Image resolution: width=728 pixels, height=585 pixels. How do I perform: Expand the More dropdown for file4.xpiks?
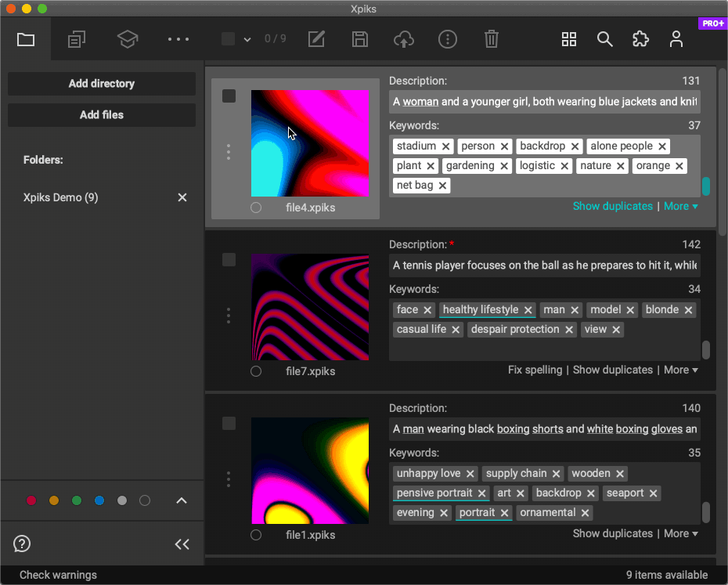(680, 207)
